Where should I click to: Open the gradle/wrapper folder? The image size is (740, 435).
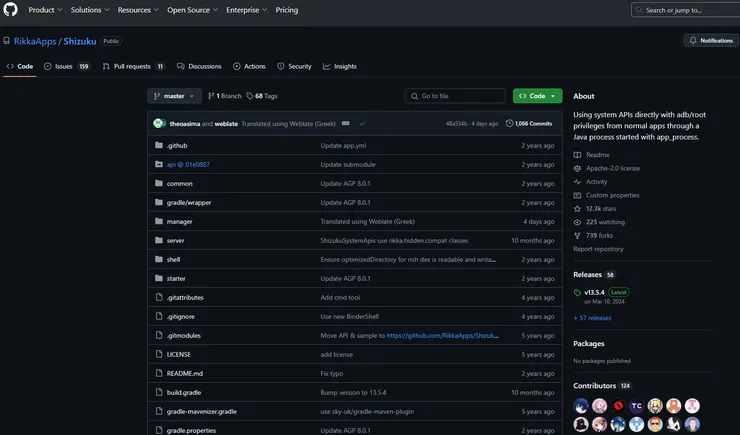189,202
